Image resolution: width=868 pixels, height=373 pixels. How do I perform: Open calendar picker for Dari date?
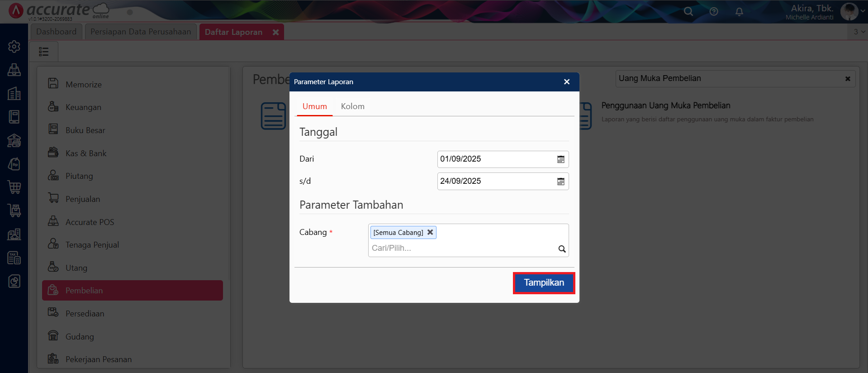560,159
